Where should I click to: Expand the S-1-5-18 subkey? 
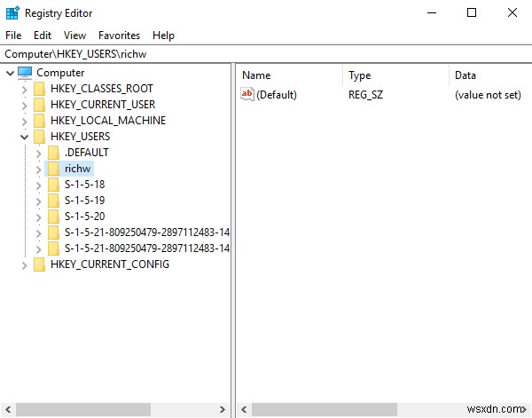(39, 185)
